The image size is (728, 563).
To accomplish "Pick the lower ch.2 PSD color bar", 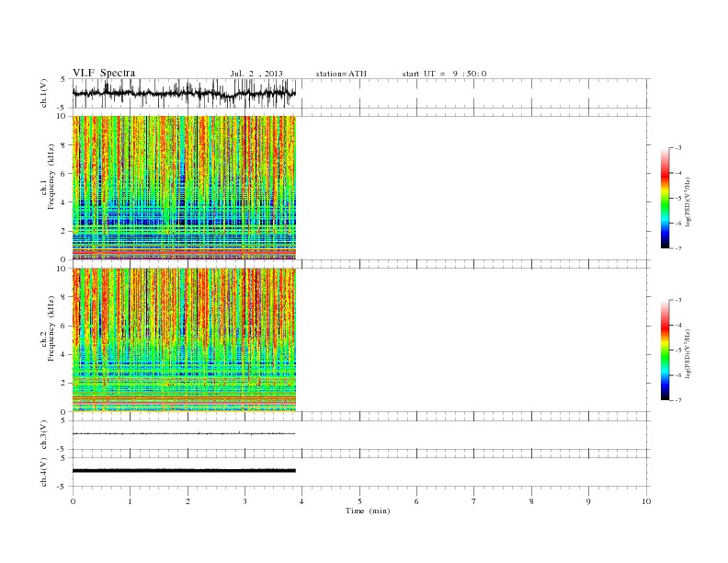I will click(665, 350).
